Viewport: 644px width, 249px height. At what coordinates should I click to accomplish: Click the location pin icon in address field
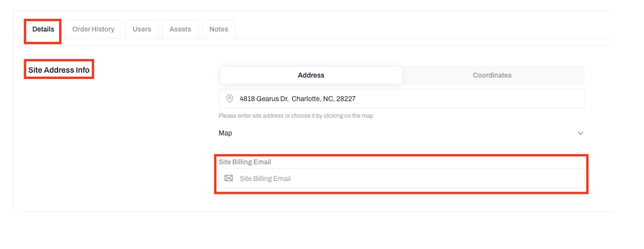[x=229, y=98]
